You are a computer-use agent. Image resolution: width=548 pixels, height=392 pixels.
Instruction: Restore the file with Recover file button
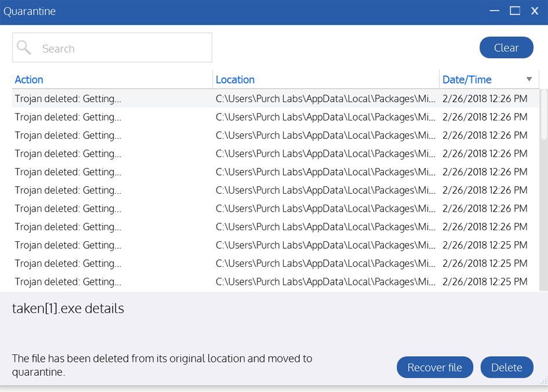435,367
